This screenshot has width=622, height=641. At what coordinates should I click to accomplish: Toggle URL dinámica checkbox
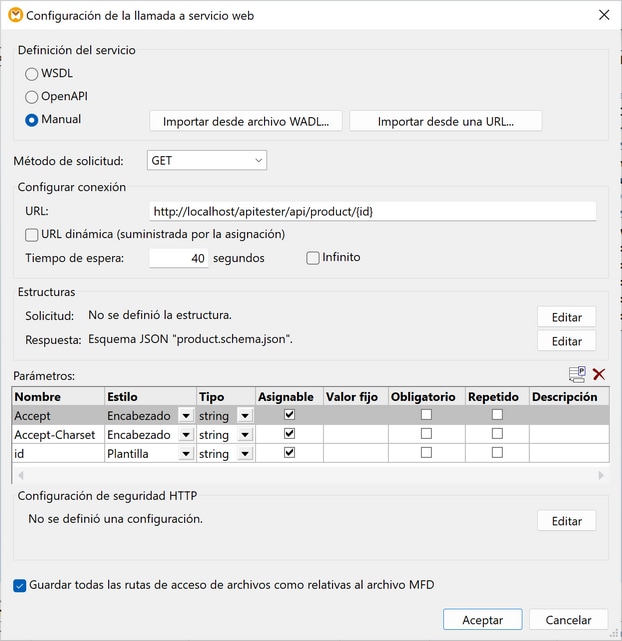click(31, 235)
